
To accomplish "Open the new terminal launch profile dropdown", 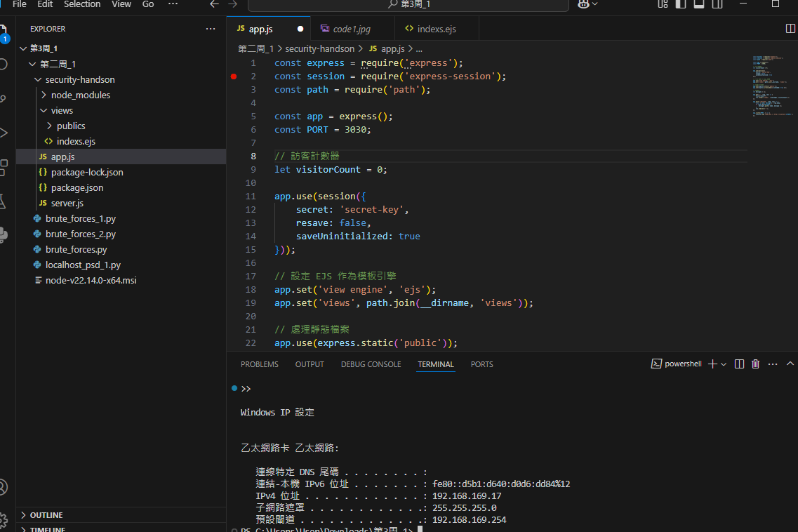I will (x=724, y=364).
